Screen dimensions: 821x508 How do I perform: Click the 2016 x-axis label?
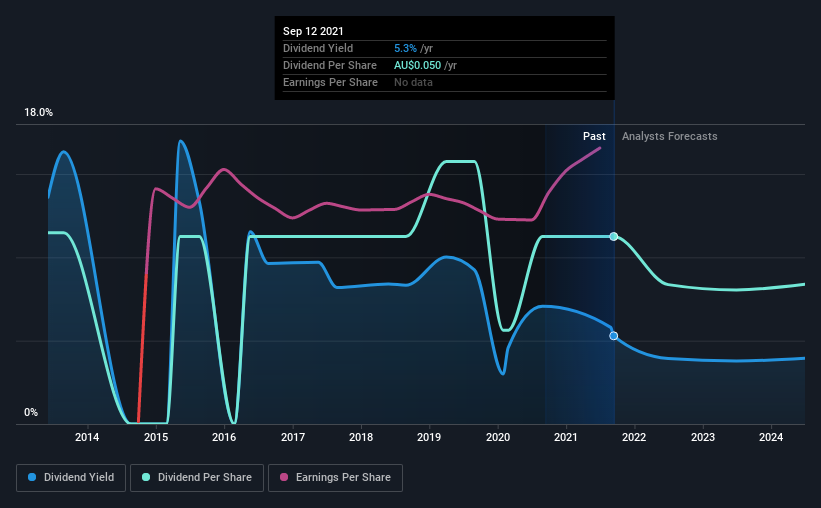tap(224, 437)
